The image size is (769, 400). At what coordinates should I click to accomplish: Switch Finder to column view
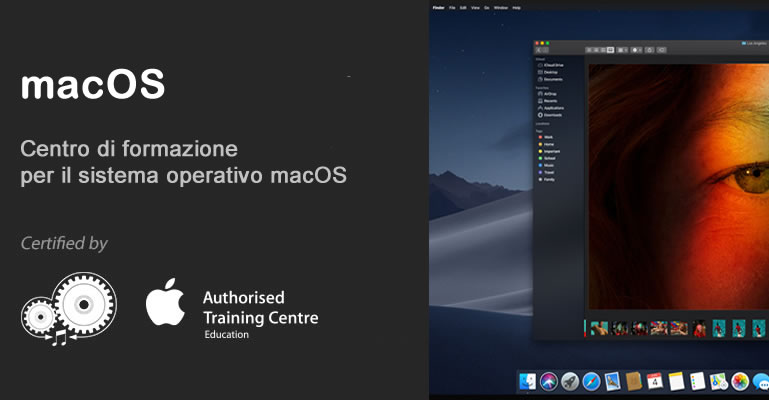603,50
